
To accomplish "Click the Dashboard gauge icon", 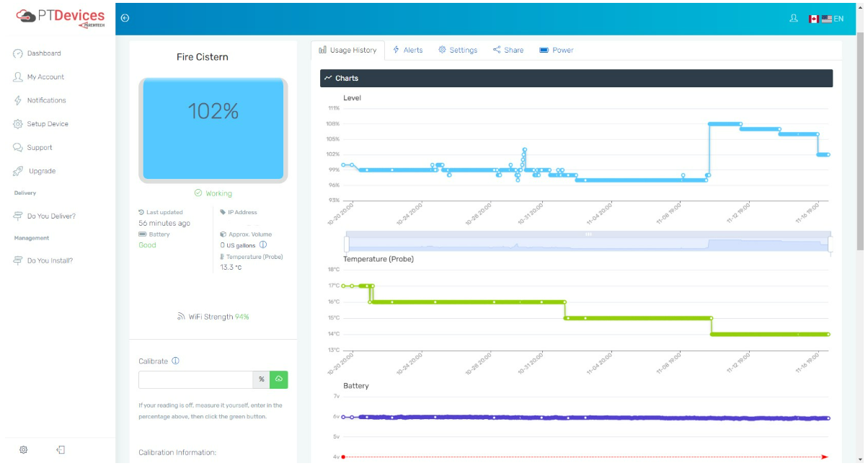I will (x=18, y=53).
